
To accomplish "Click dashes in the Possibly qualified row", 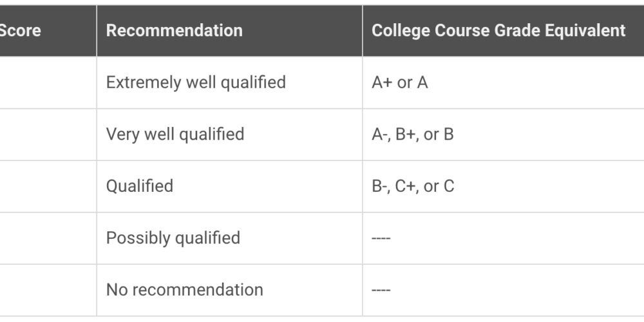I will [381, 238].
